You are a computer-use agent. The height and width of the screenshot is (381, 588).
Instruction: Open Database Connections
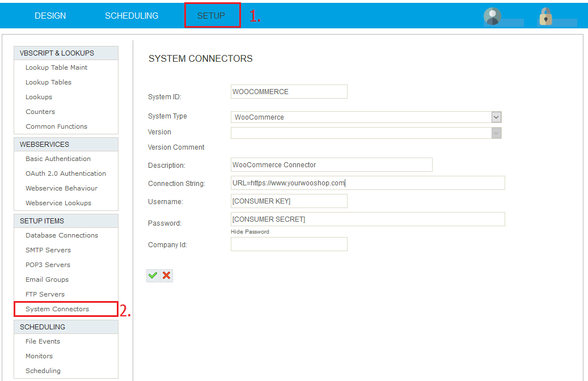click(x=62, y=235)
